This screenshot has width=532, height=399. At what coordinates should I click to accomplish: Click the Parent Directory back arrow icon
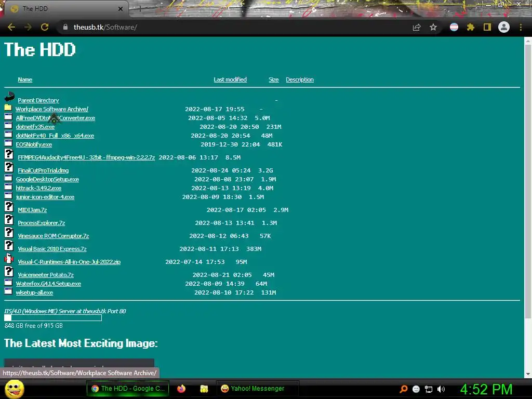pyautogui.click(x=9, y=97)
